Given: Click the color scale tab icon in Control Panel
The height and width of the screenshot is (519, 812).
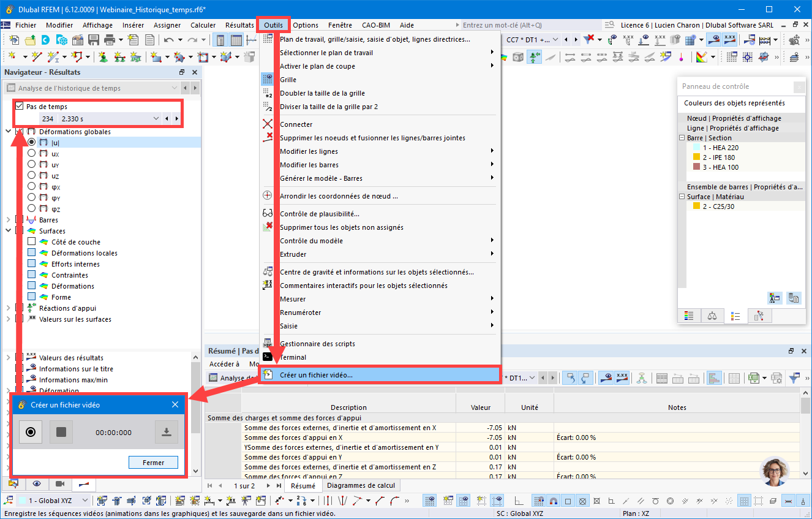Looking at the screenshot, I should [689, 316].
